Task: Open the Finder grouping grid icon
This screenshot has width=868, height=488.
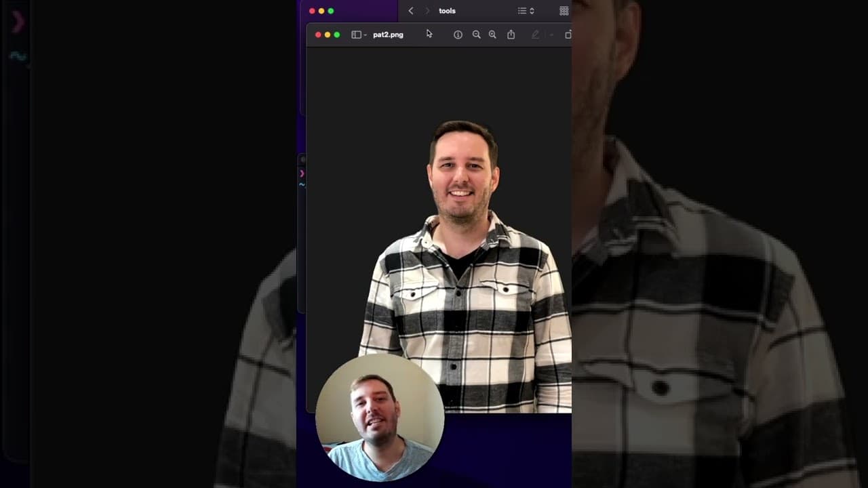Action: coord(564,11)
